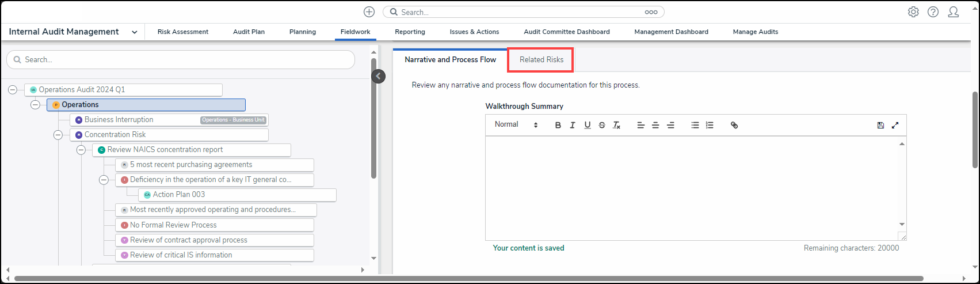Switch to the Related Risks tab
Viewport: 980px width, 284px height.
541,60
